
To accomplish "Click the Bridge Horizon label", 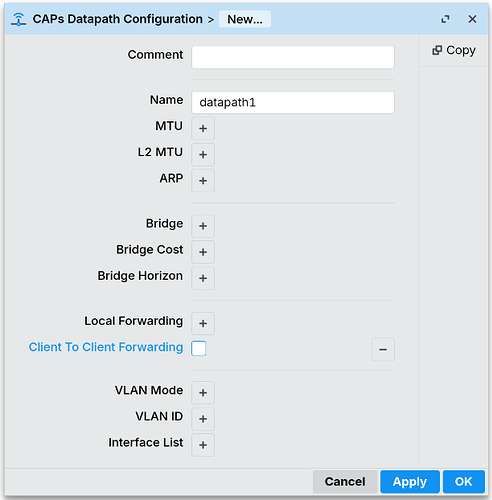I will click(140, 276).
